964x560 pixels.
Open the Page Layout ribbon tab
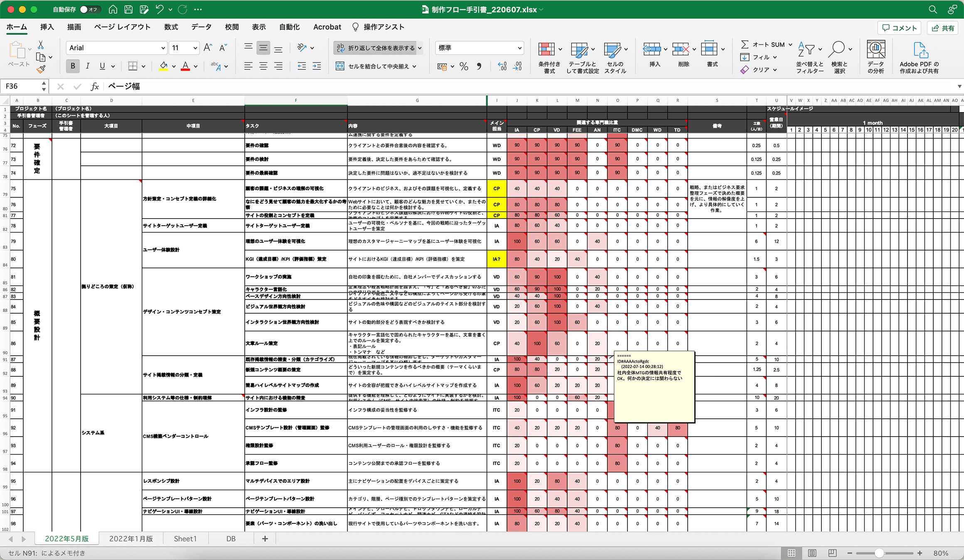[122, 27]
